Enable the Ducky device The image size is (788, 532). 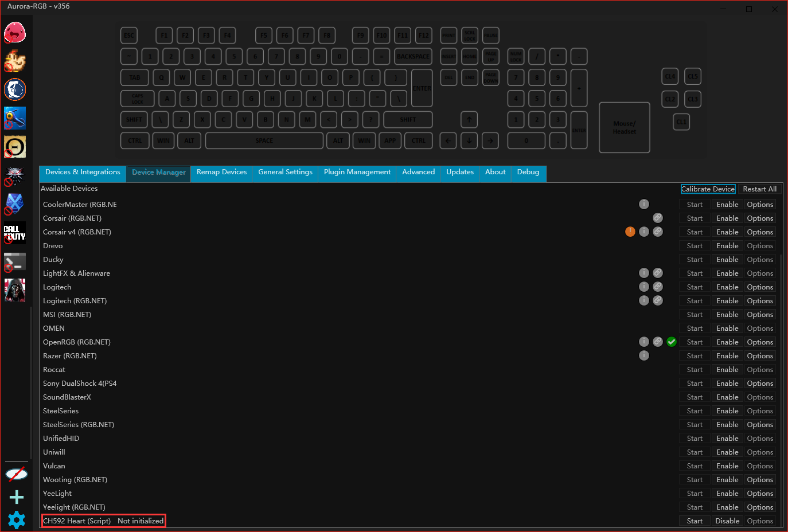coord(727,259)
